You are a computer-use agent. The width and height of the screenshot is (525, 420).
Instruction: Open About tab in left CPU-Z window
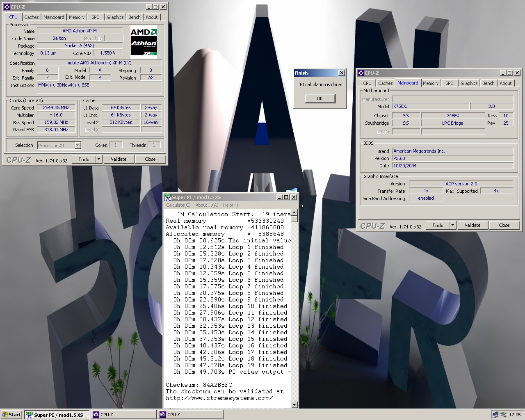[152, 17]
